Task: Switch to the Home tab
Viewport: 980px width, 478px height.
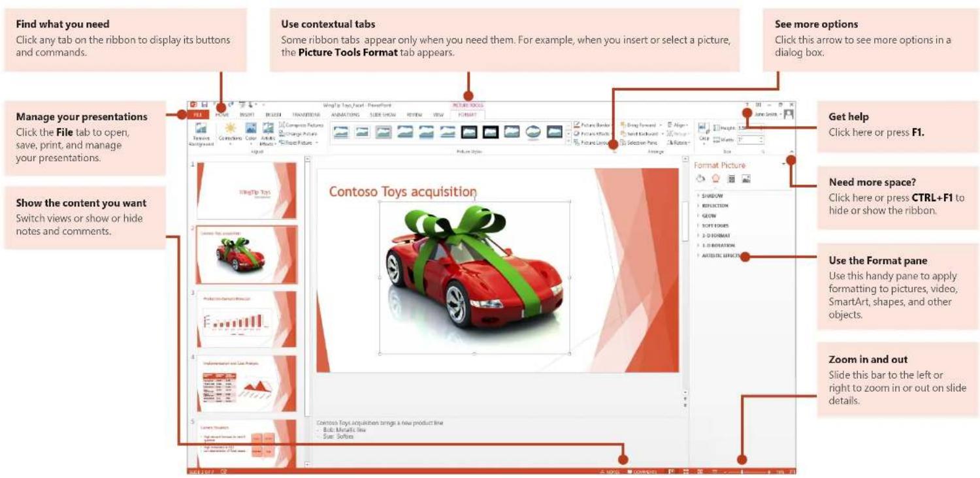Action: (222, 114)
